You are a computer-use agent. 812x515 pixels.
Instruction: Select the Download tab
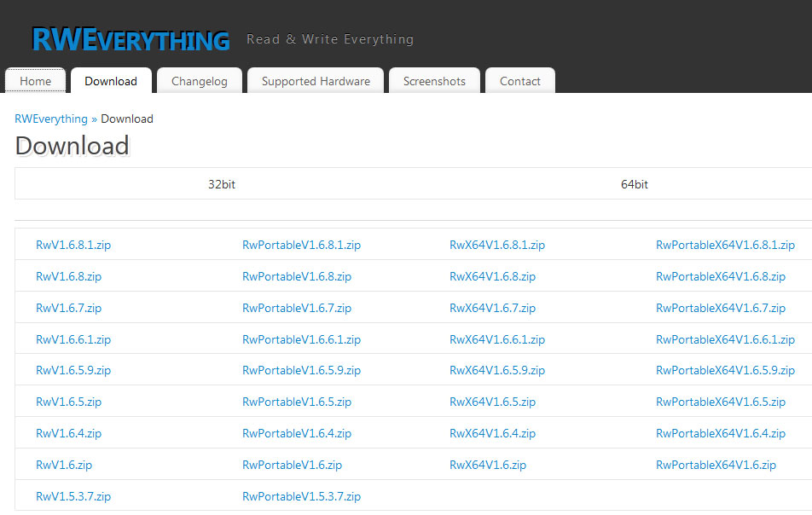pos(111,81)
